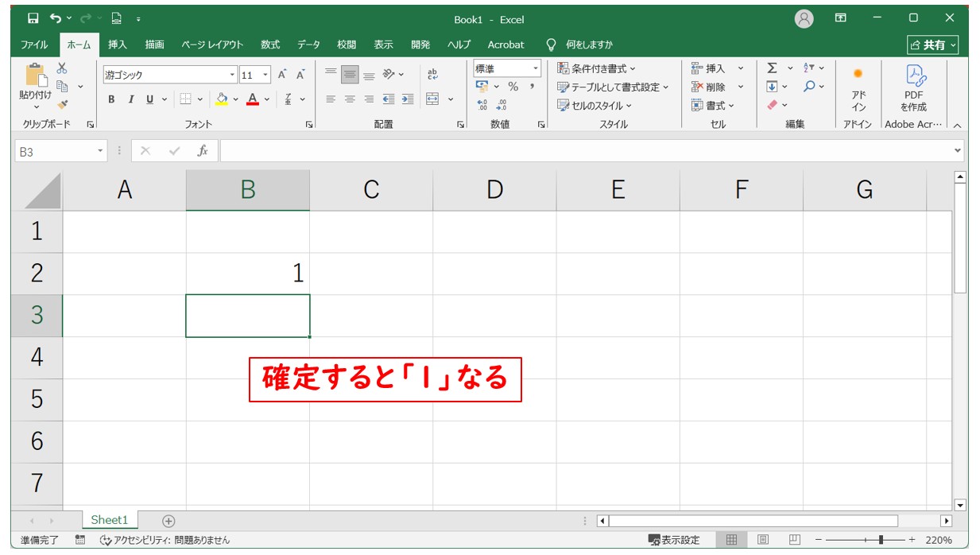Click the 表示設定 display settings button
This screenshot has height=555, width=980.
[674, 540]
